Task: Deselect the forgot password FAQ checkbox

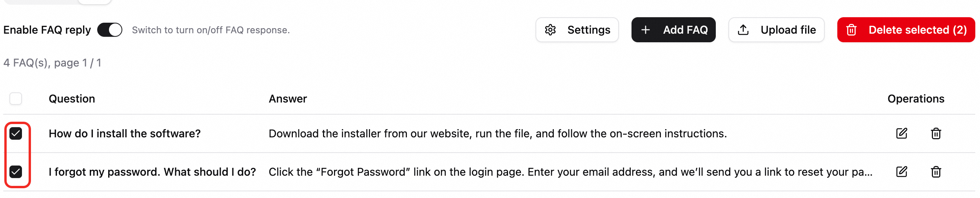Action: click(16, 172)
